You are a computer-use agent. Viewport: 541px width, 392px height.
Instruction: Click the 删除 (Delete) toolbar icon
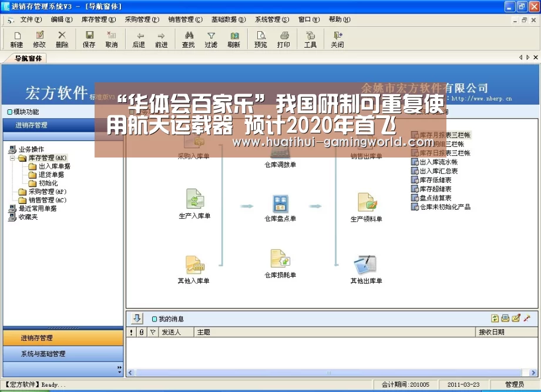[x=62, y=39]
